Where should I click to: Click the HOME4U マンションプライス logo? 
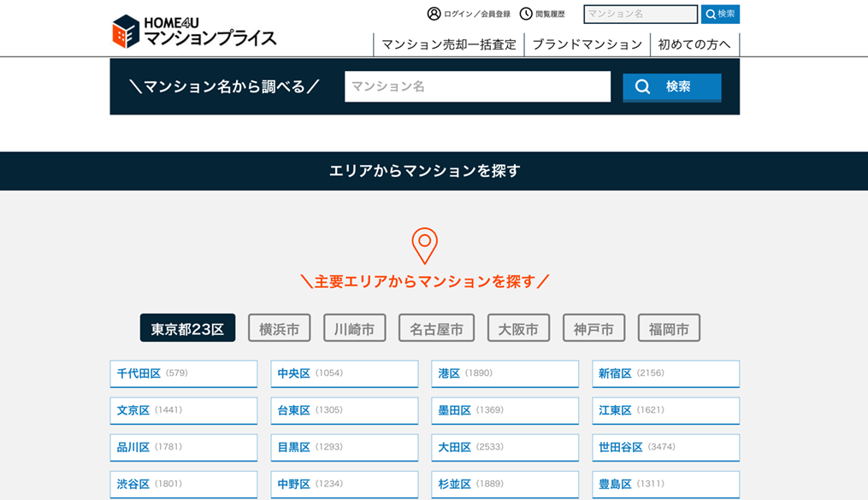point(194,32)
